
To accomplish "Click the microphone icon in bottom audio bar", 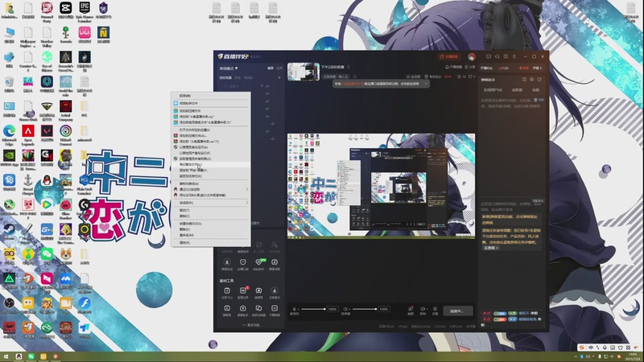I will [294, 309].
